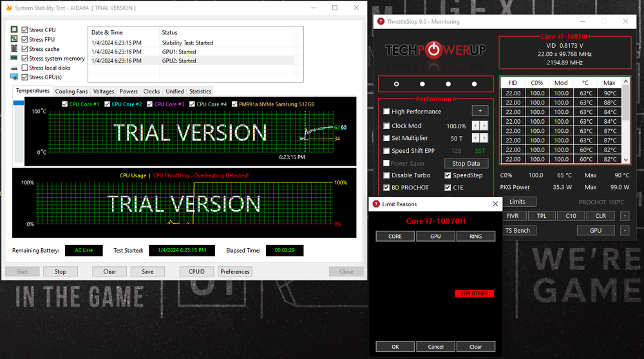Enable Speed Shift EPP checkbox
Image resolution: width=644 pixels, height=359 pixels.
[x=386, y=151]
